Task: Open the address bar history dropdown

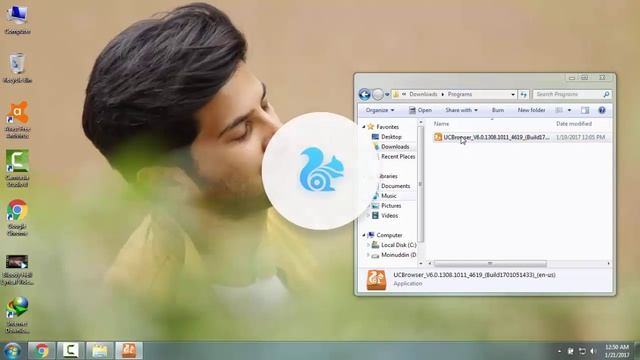Action: 513,94
